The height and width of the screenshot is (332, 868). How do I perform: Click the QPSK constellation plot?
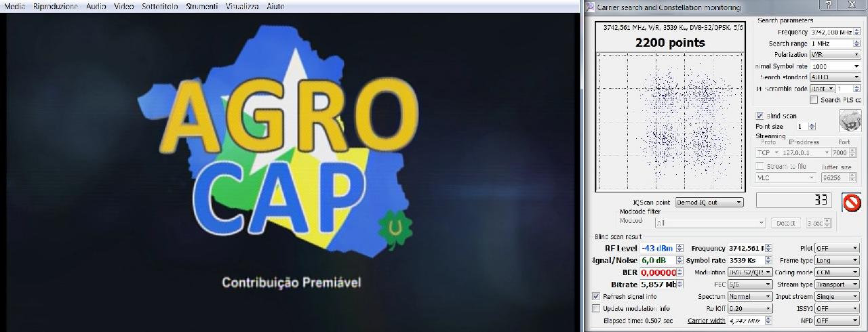[670, 122]
